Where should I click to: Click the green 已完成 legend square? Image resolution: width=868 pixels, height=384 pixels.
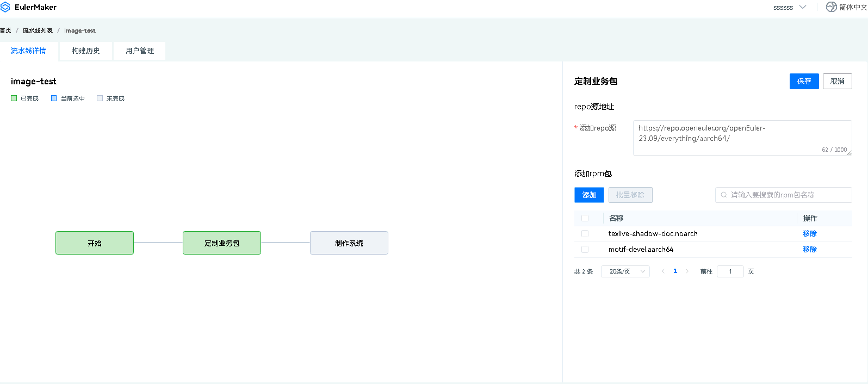14,98
